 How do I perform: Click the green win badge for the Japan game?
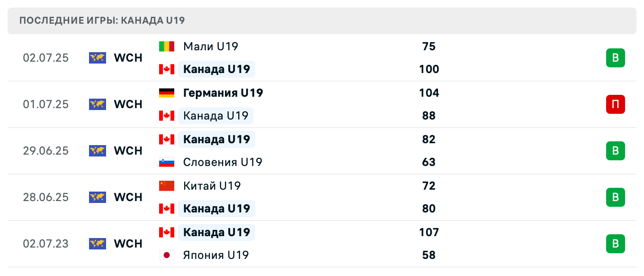pos(615,244)
